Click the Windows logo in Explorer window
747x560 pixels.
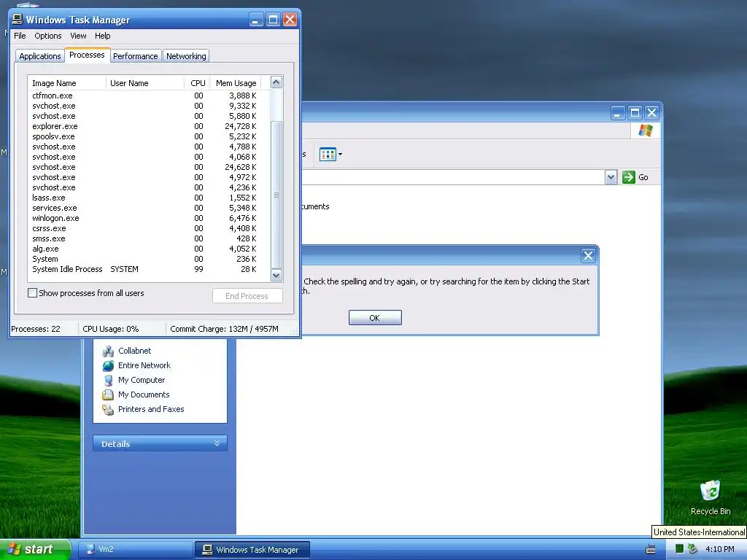[646, 131]
